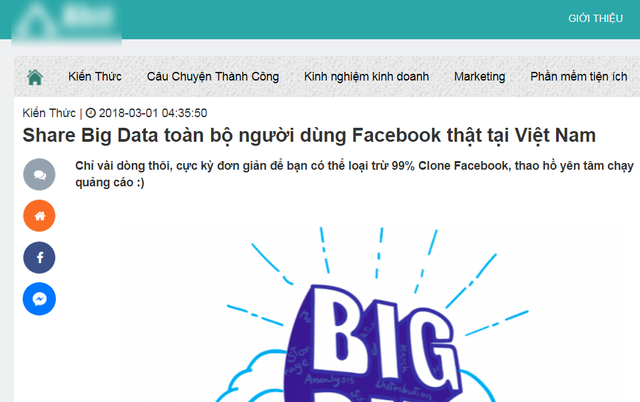640x402 pixels.
Task: Click the blurred site logo
Action: 67,22
